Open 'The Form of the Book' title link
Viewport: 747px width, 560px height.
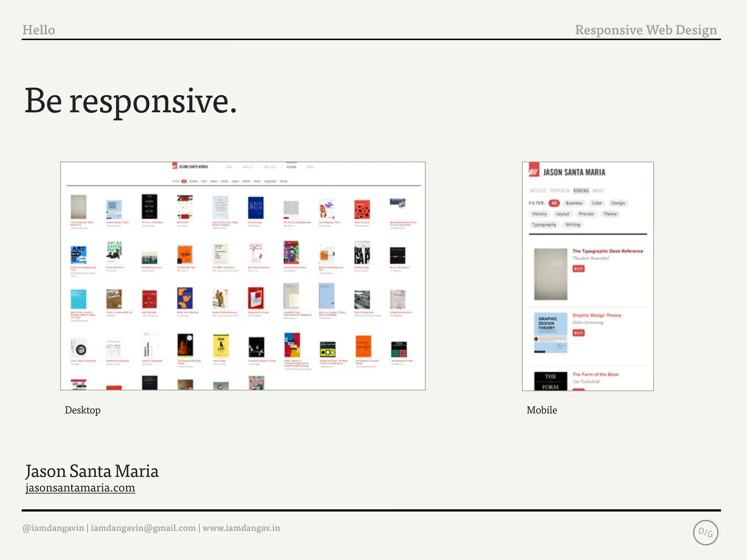coord(595,374)
